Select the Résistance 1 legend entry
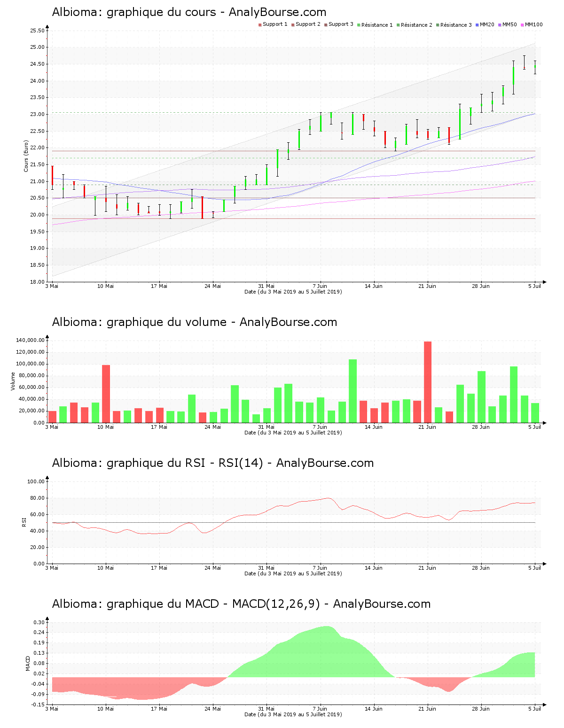This screenshot has height=728, width=564. (x=375, y=25)
